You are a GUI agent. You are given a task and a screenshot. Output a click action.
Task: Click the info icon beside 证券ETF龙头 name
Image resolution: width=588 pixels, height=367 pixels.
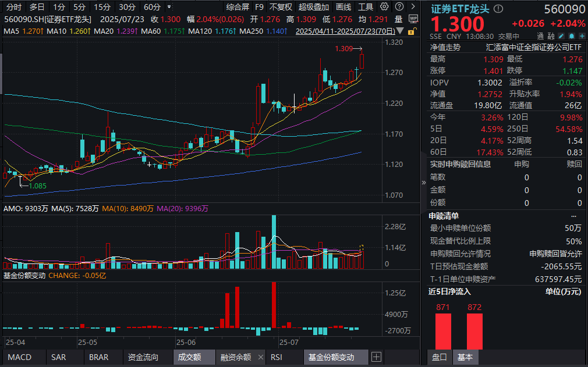coord(497,9)
